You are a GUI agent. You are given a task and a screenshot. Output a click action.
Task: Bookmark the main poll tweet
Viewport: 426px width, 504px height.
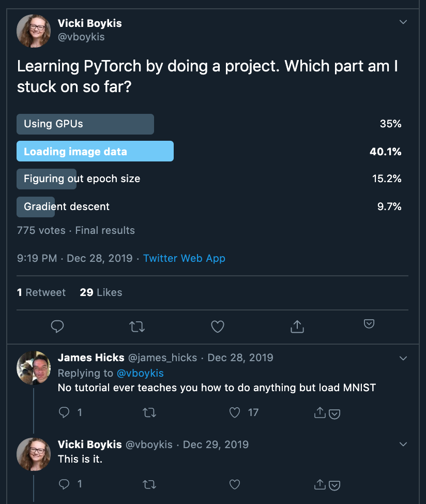pyautogui.click(x=369, y=323)
